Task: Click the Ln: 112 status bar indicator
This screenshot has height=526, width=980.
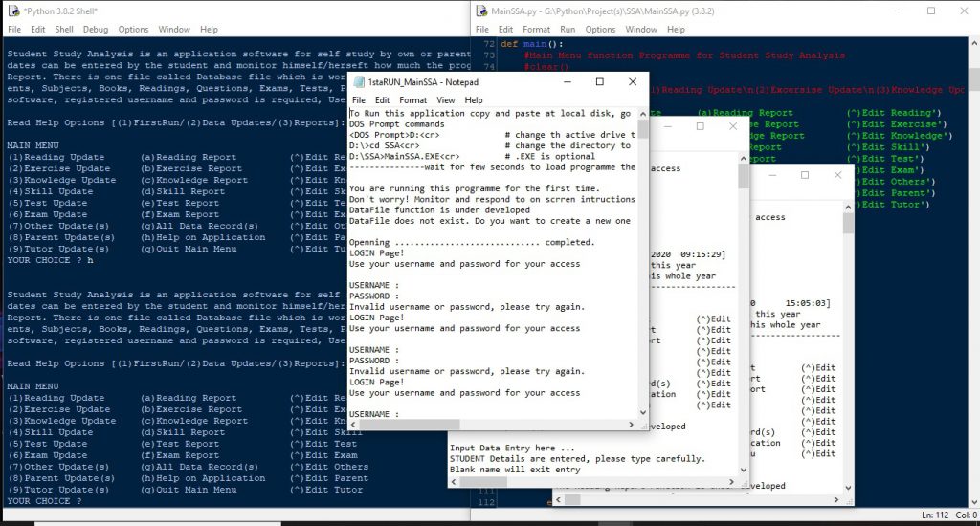Action: pos(934,515)
